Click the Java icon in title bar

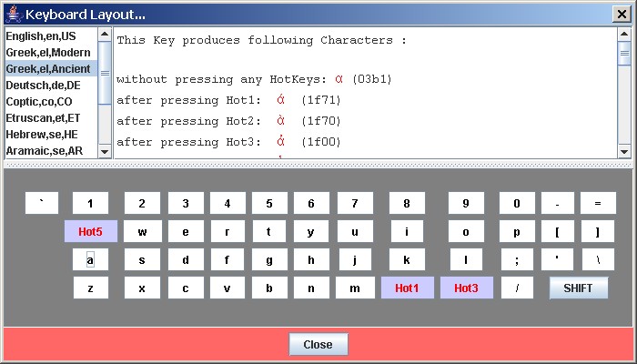13,14
